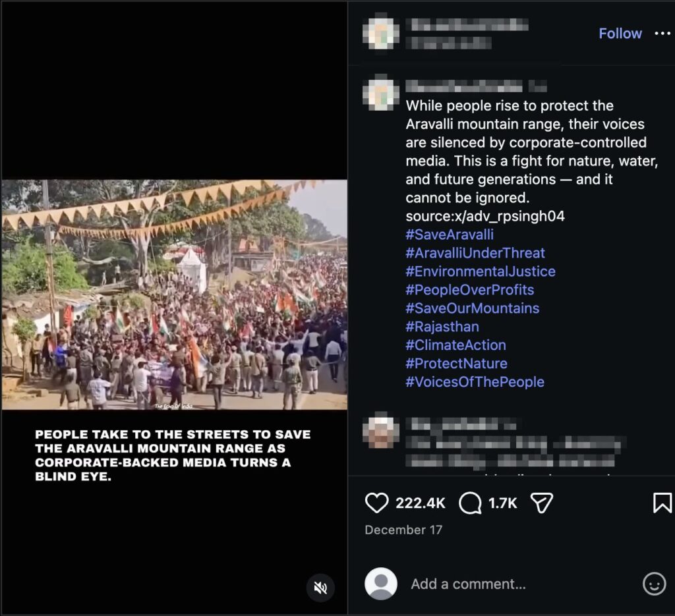Screen dimensions: 675x616
Task: Open the #PeopleOverProfits hashtag
Action: [x=470, y=290]
